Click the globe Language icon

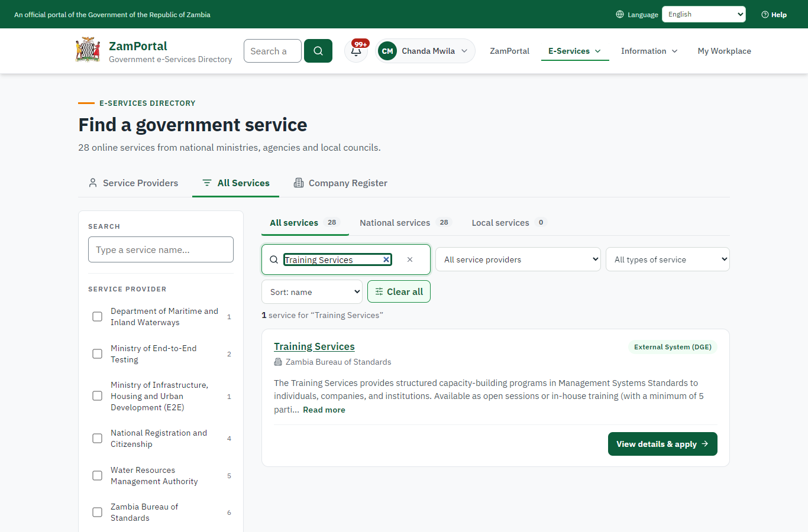(x=620, y=14)
